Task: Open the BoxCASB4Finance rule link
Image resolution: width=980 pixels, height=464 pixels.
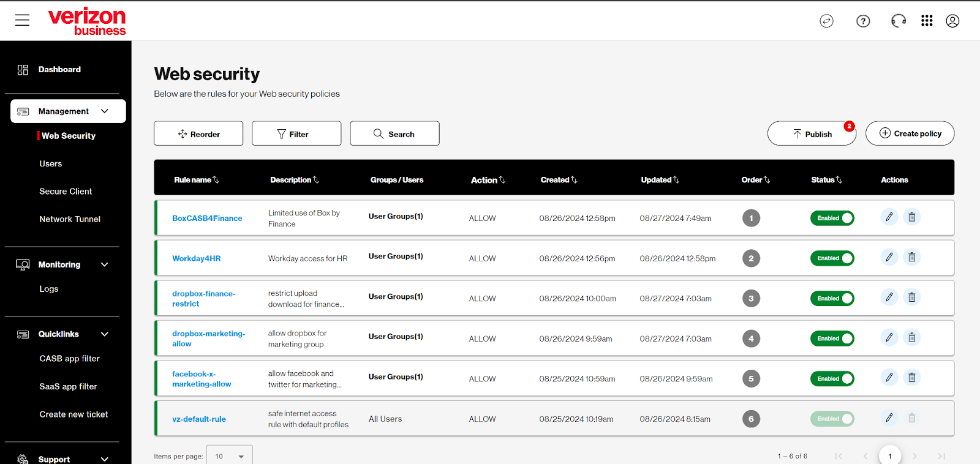Action: tap(207, 219)
